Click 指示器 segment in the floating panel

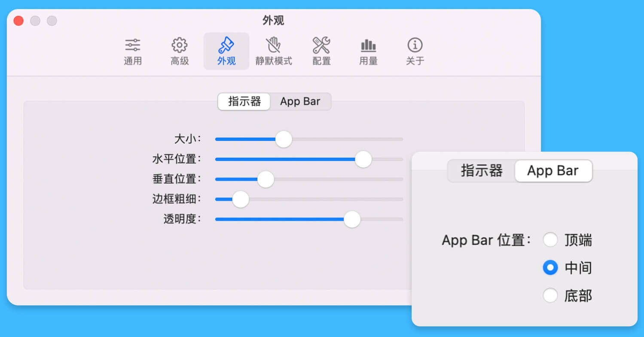click(x=482, y=171)
